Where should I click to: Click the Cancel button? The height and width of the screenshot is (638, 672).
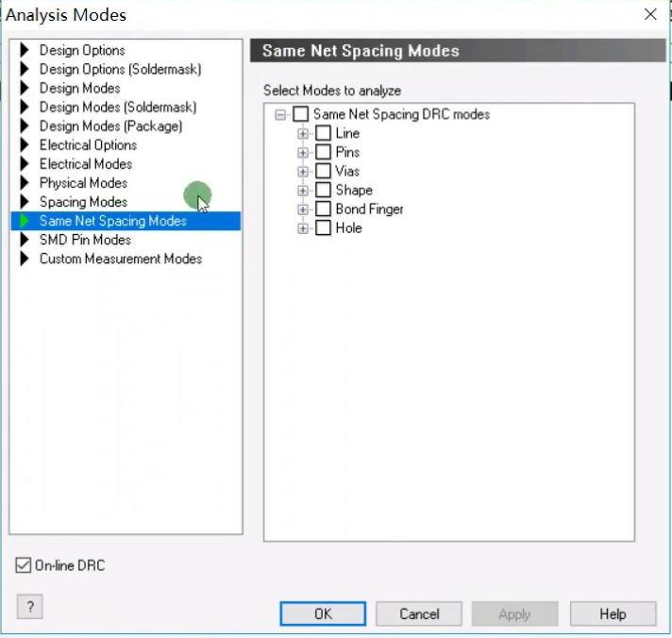(419, 613)
